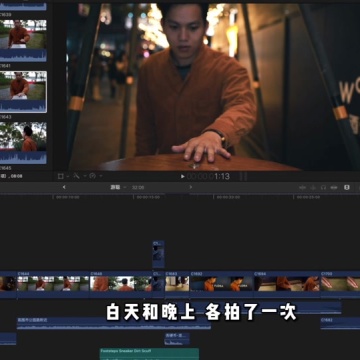The width and height of the screenshot is (360, 360).
Task: Click the 00:00:15:00 ruler mark
Action: coord(148,197)
